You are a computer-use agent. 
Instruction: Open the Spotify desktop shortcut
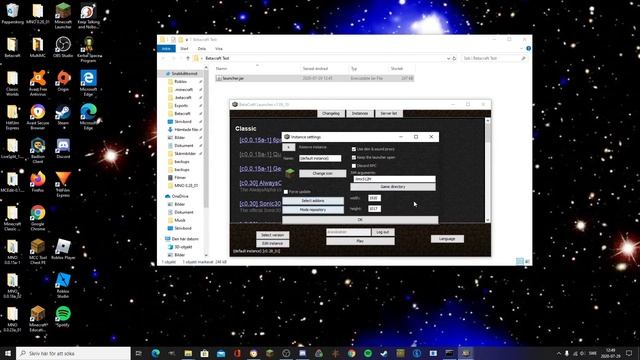pyautogui.click(x=63, y=316)
